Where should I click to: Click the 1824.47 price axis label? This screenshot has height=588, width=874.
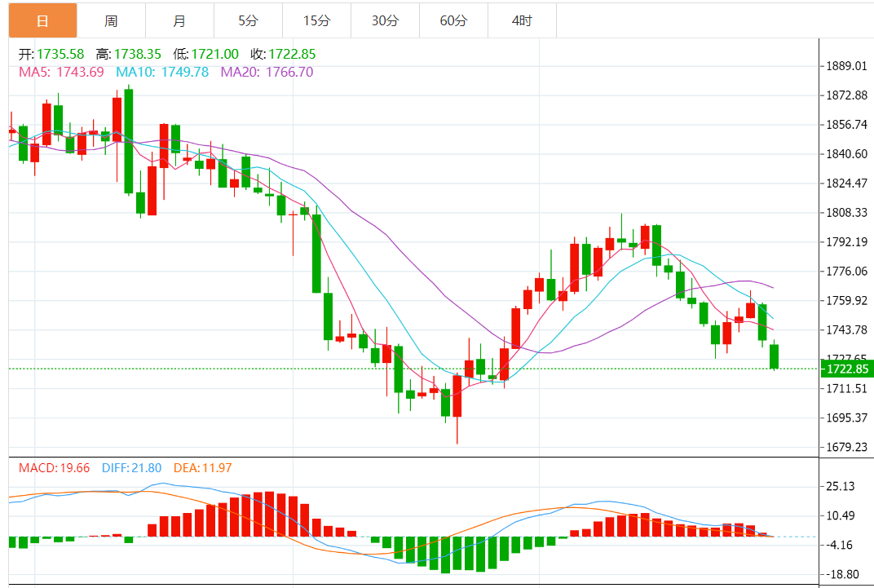point(846,183)
